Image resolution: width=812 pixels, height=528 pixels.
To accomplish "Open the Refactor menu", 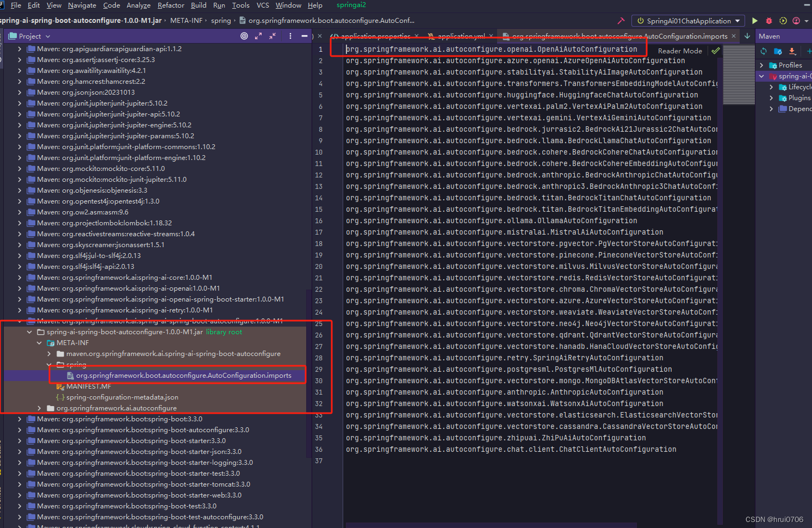I will (x=170, y=5).
